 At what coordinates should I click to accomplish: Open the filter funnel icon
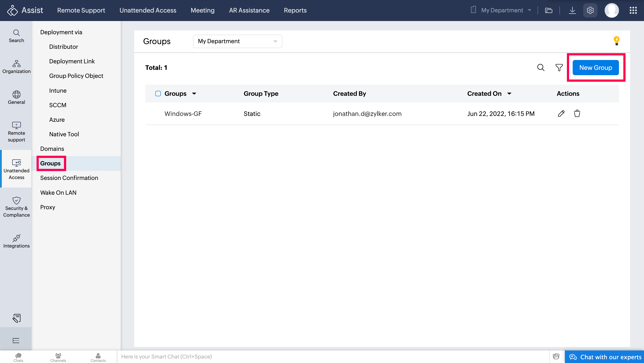click(x=559, y=68)
